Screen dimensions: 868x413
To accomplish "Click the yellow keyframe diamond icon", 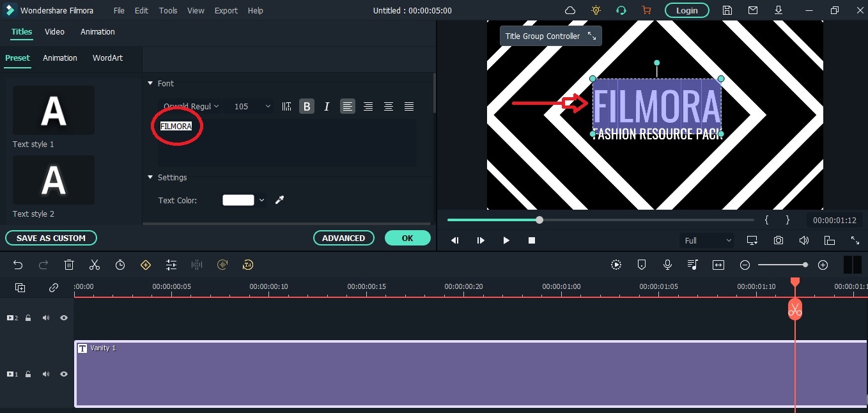I will [x=146, y=265].
